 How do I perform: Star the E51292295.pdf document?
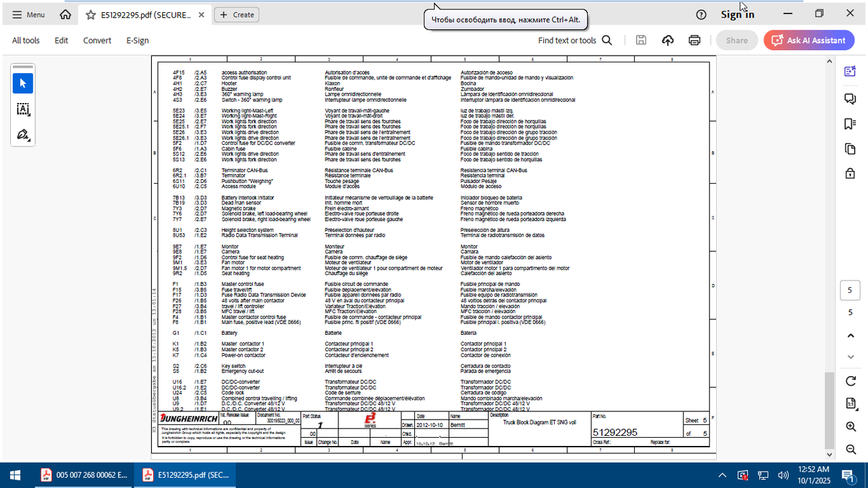coord(90,14)
